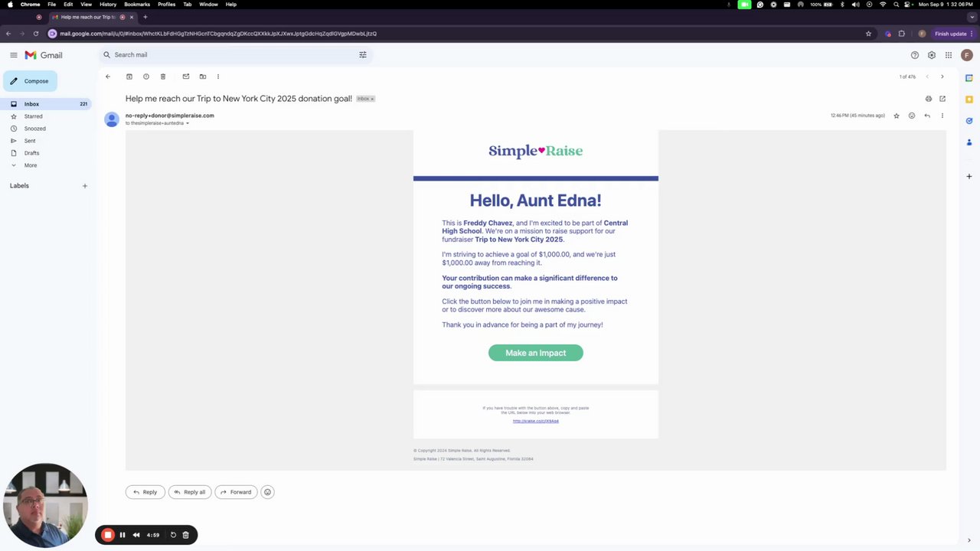Open a new browser tab
Viewport: 980px width, 551px height.
145,17
